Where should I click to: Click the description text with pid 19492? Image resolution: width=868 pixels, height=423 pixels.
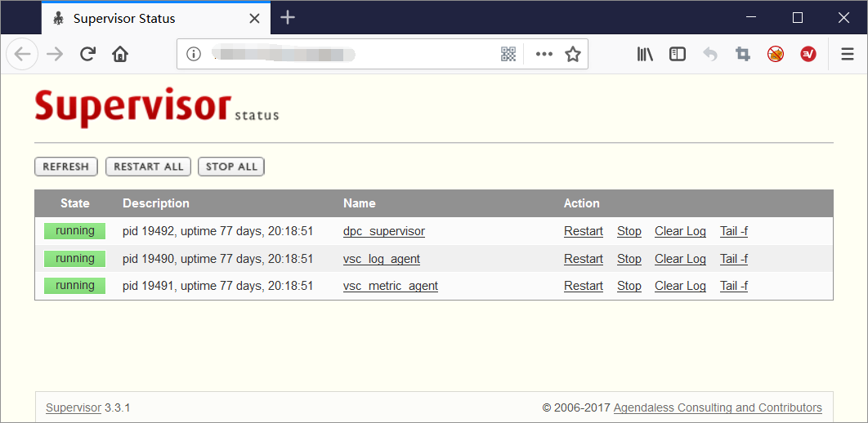(x=218, y=231)
